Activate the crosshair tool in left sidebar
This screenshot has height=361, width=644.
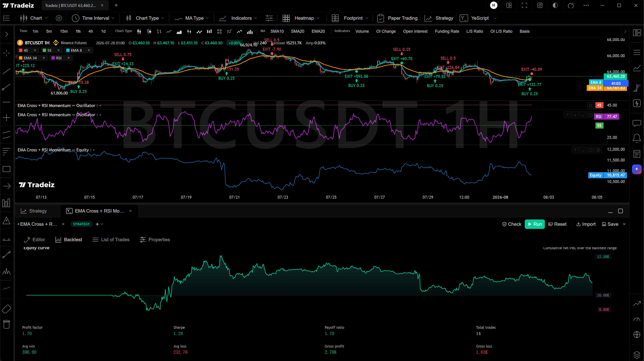[x=6, y=53]
